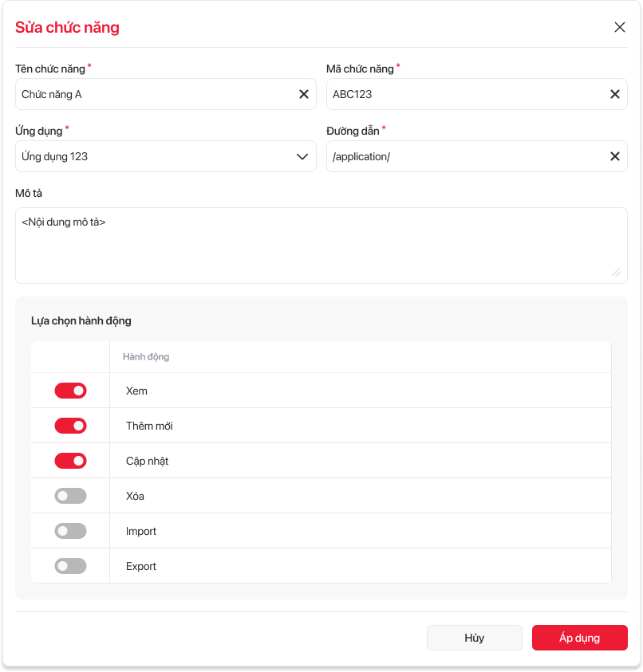This screenshot has width=643, height=672.
Task: Close the Sửa chức năng dialog
Action: click(x=620, y=27)
